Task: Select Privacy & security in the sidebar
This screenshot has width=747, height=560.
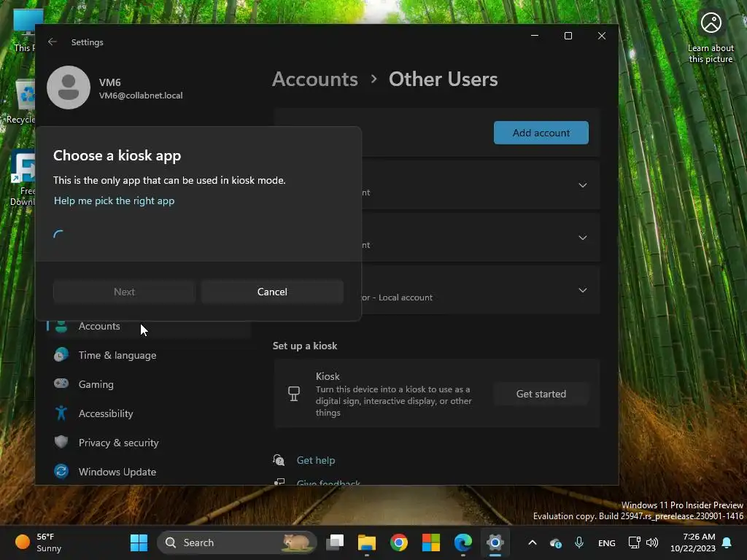Action: click(149, 443)
